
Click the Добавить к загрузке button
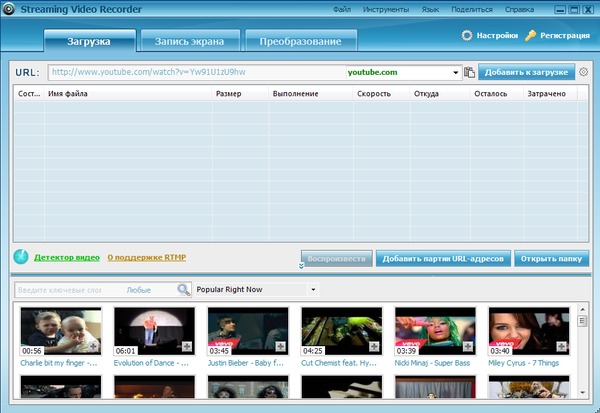[526, 72]
